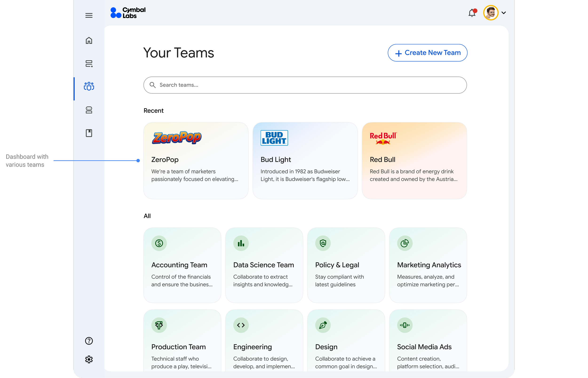This screenshot has width=588, height=378.
Task: Click text 'Collaborate to extract'
Action: click(x=260, y=277)
